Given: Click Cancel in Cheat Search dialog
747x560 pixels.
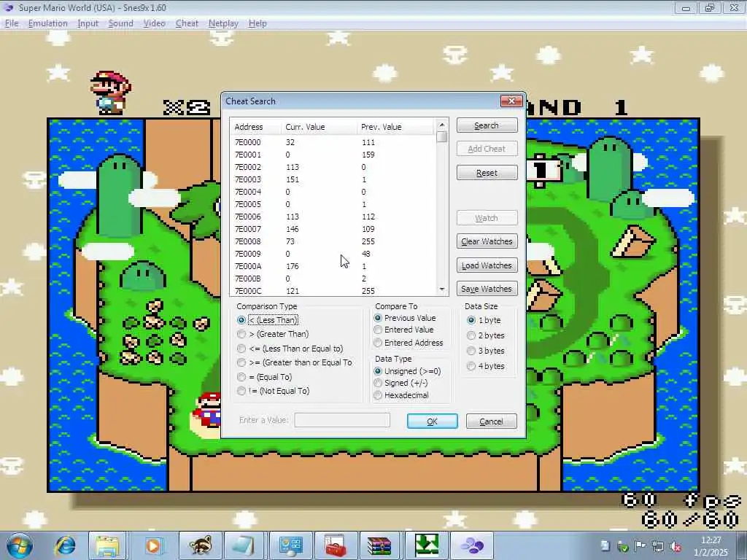Looking at the screenshot, I should 491,421.
